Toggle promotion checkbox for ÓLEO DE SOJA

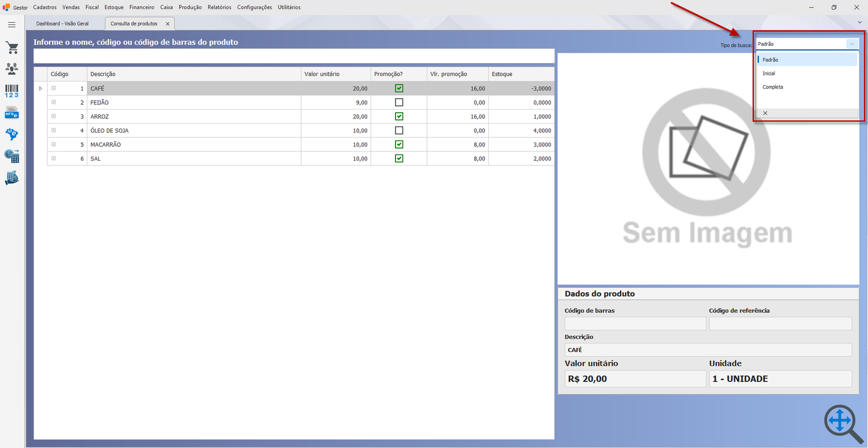click(x=399, y=131)
